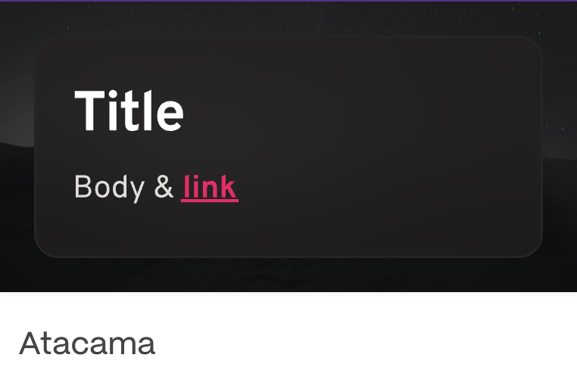577x392 pixels.
Task: Click the "Title" heading text
Action: [x=129, y=111]
